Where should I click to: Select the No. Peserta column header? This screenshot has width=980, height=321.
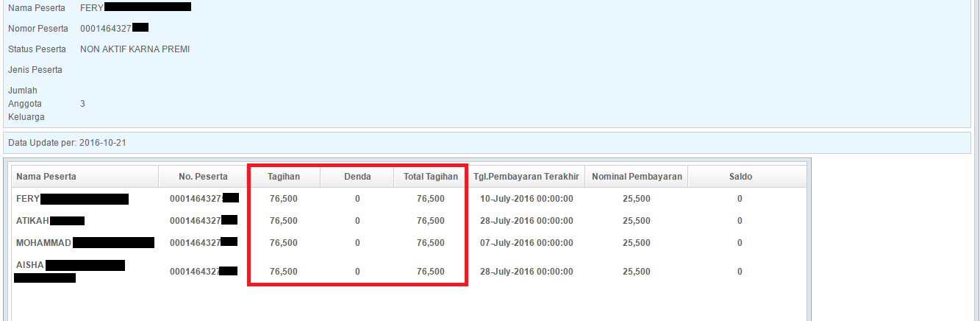click(x=203, y=177)
